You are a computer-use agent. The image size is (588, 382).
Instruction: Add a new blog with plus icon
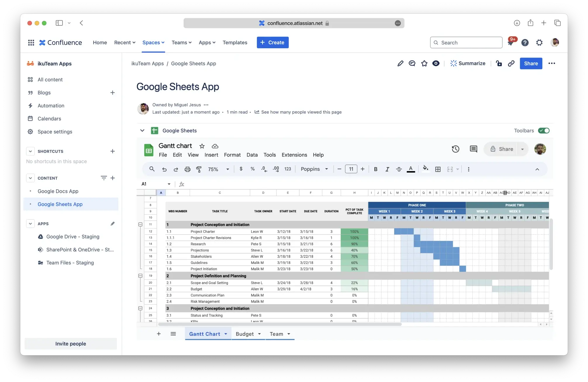[x=113, y=93]
